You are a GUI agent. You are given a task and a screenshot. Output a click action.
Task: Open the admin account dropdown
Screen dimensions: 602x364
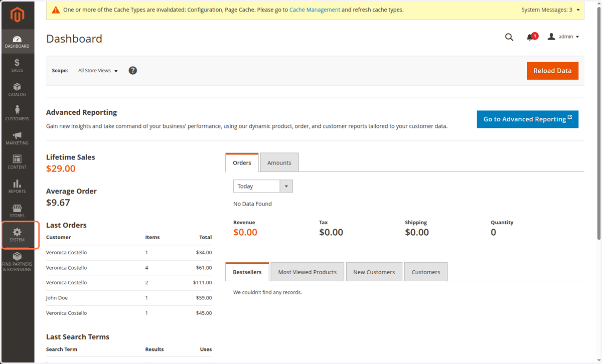(563, 37)
